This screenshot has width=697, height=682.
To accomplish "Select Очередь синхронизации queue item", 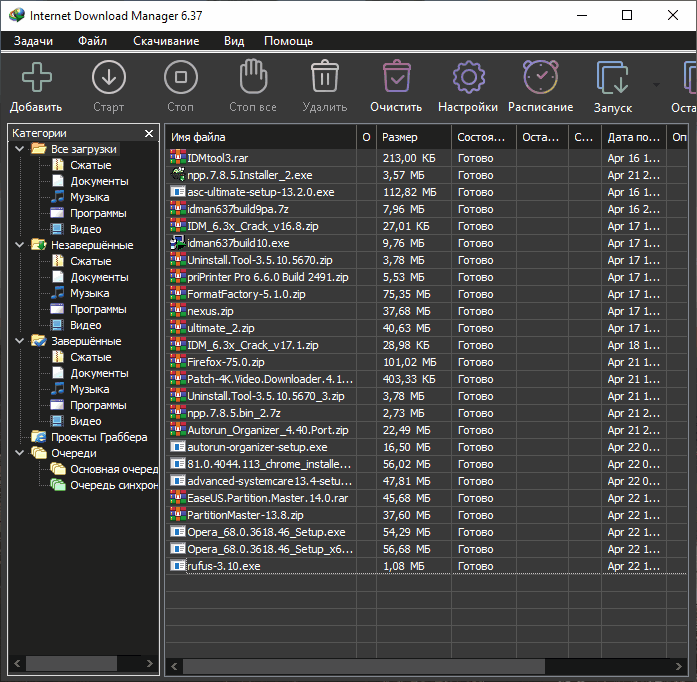I will coord(114,485).
